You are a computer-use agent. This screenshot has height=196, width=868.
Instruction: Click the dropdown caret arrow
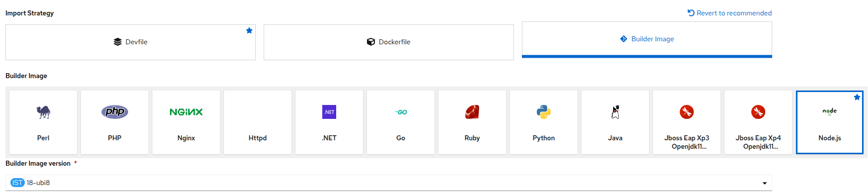(x=765, y=183)
